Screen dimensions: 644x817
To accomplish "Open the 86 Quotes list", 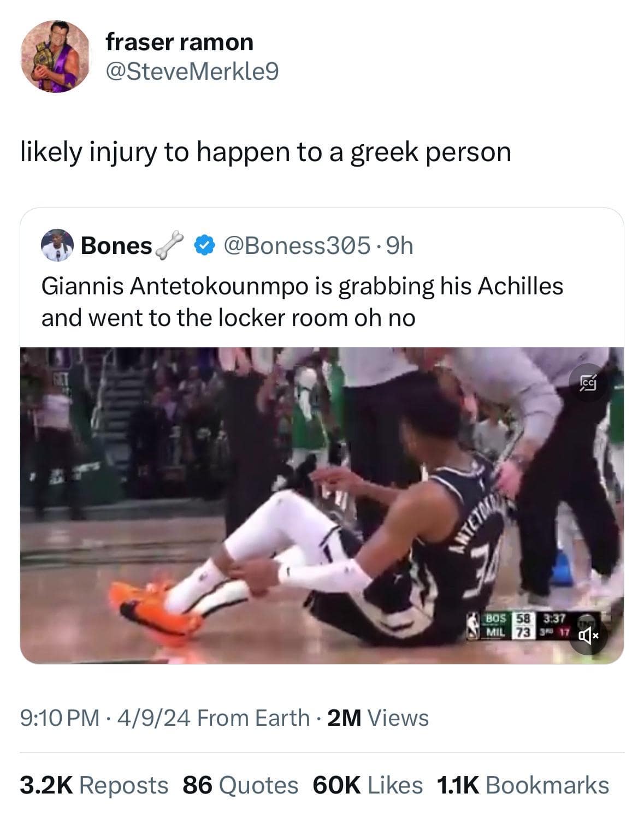I will [240, 785].
